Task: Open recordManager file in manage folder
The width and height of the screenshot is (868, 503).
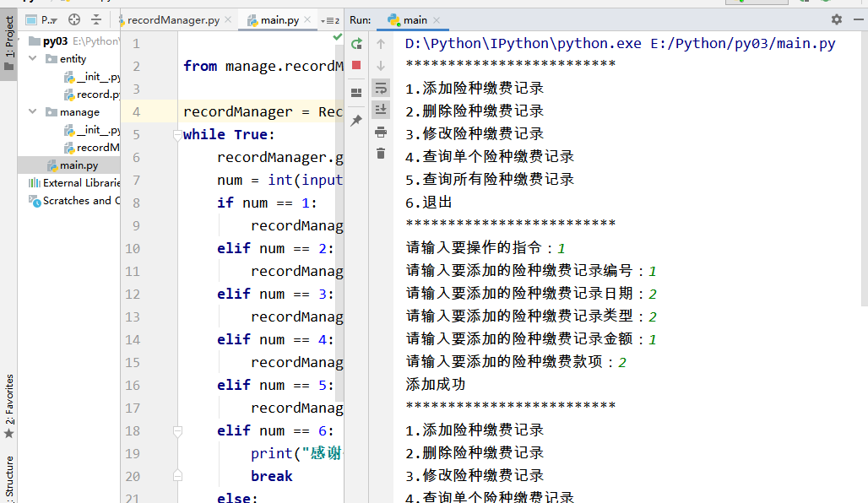Action: (x=92, y=147)
